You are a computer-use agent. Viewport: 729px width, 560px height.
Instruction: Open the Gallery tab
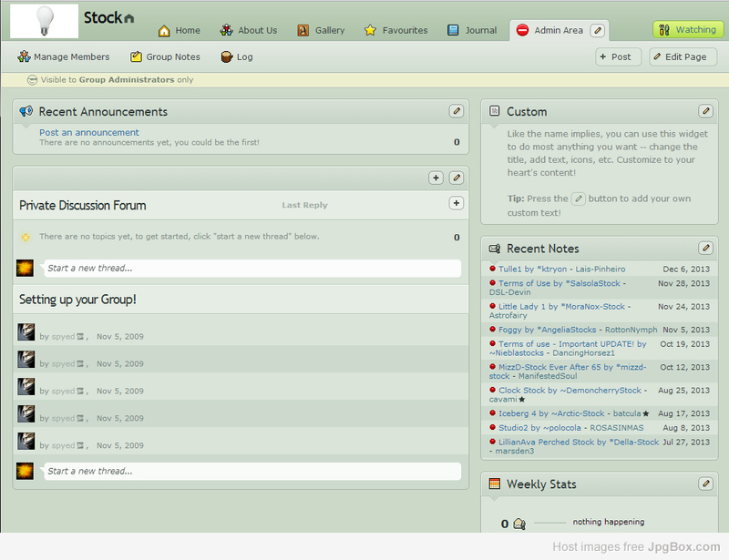click(321, 30)
